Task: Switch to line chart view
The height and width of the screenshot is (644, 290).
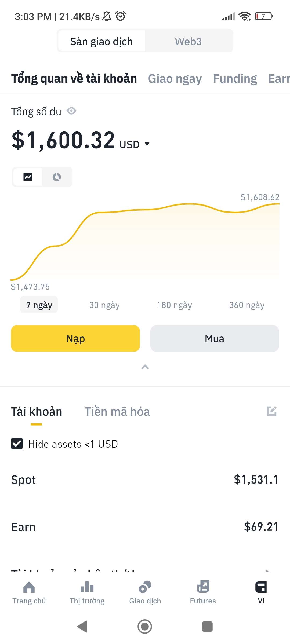Action: coord(28,177)
